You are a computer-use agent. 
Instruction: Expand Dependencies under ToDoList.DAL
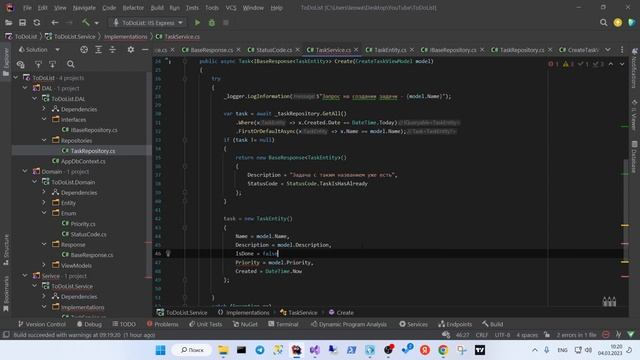(44, 109)
